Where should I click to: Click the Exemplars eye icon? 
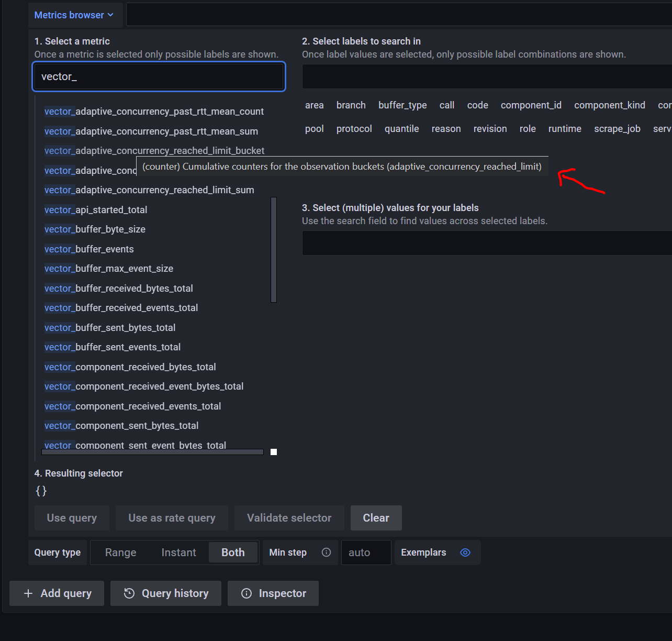(x=465, y=552)
